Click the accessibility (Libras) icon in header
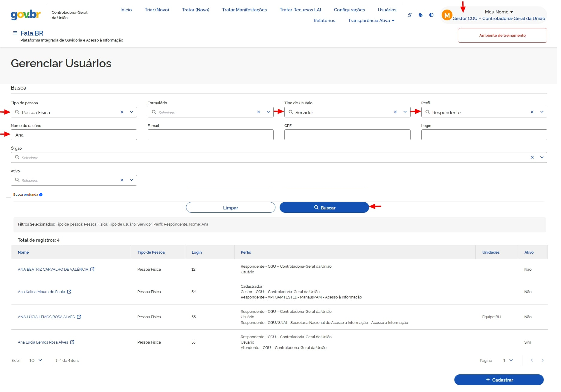This screenshot has height=392, width=561. 410,15
